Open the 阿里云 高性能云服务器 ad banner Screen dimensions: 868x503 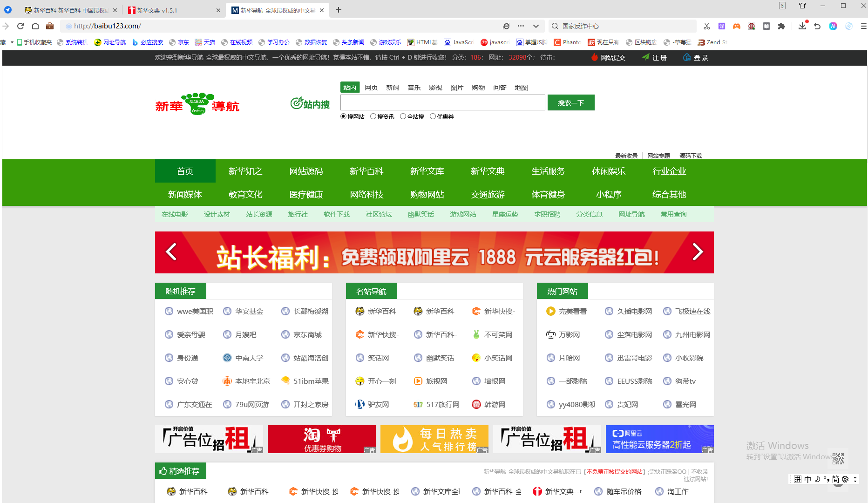click(x=660, y=439)
